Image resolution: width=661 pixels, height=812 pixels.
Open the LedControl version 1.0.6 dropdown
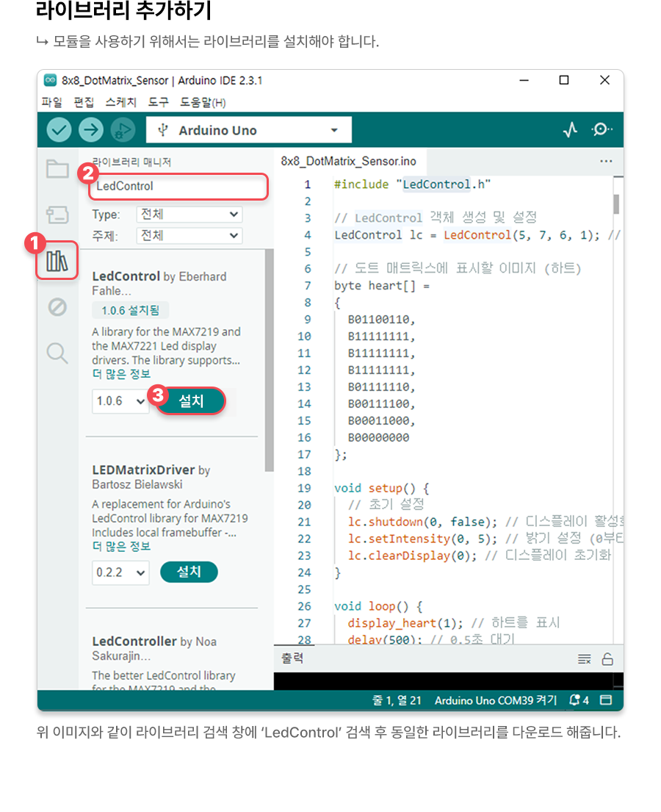pyautogui.click(x=120, y=401)
